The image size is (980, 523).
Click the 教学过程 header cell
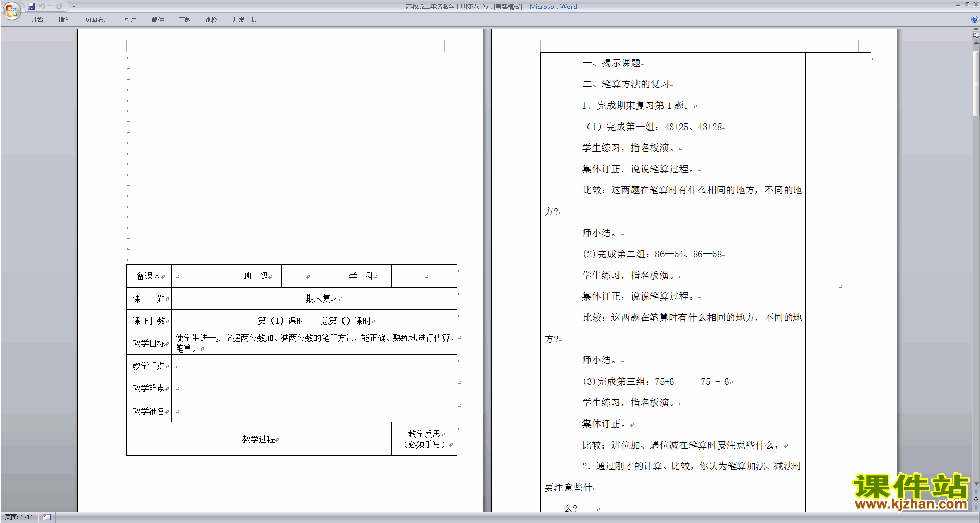[259, 439]
